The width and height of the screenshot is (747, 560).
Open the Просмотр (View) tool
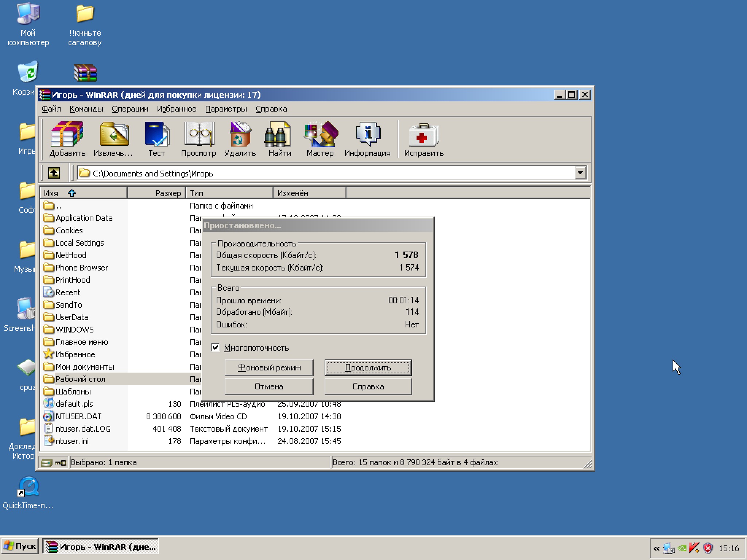point(198,139)
